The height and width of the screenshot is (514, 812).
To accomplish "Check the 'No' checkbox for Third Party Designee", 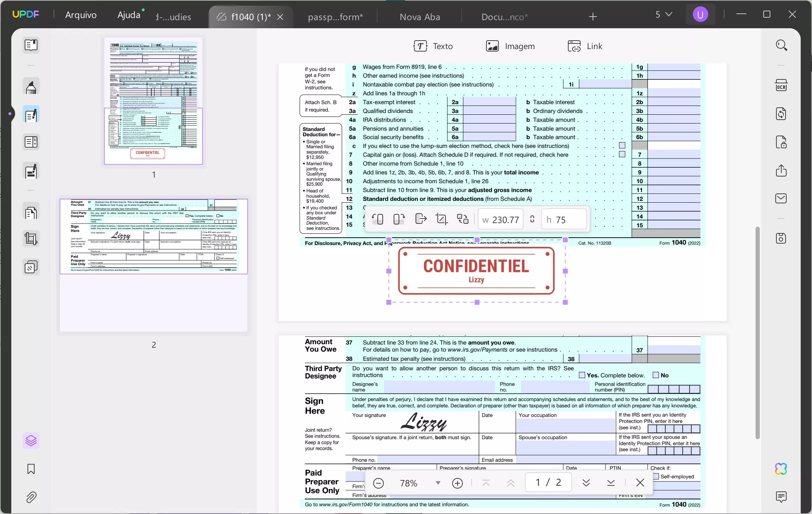I will [655, 375].
